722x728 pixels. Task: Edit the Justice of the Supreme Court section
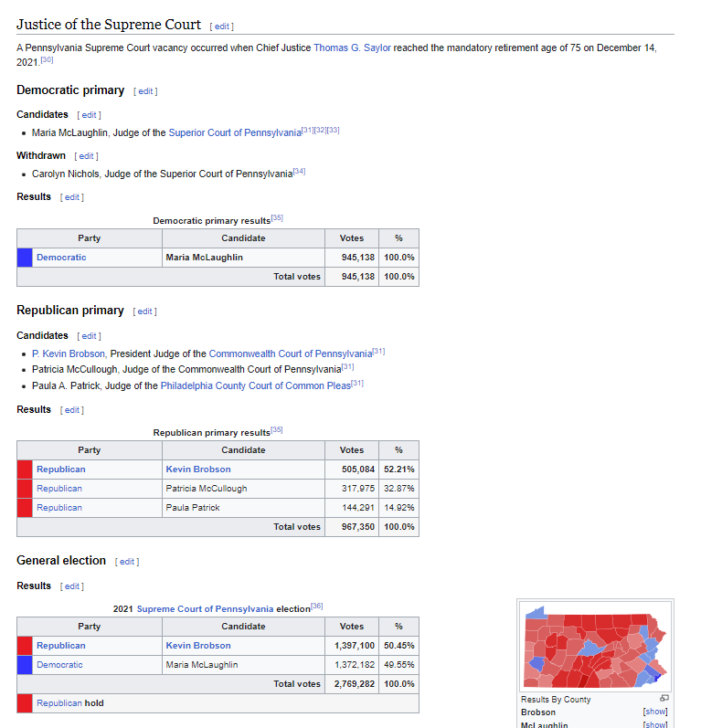click(x=221, y=26)
